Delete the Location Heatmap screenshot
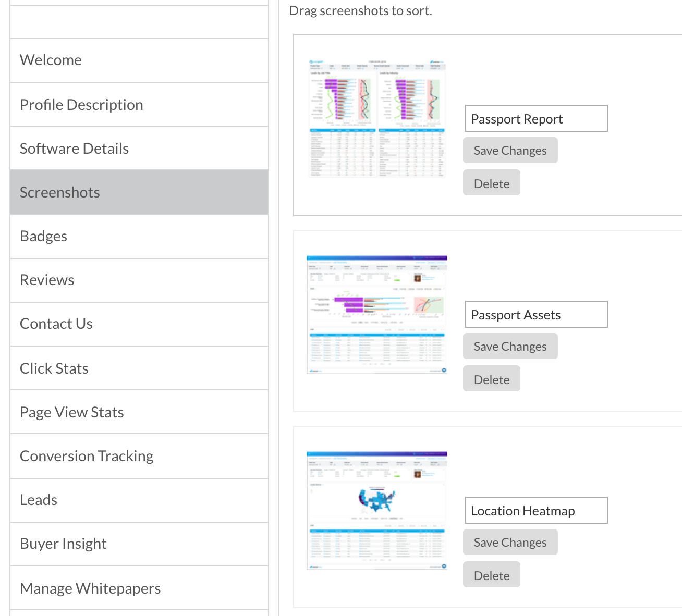 [x=491, y=574]
